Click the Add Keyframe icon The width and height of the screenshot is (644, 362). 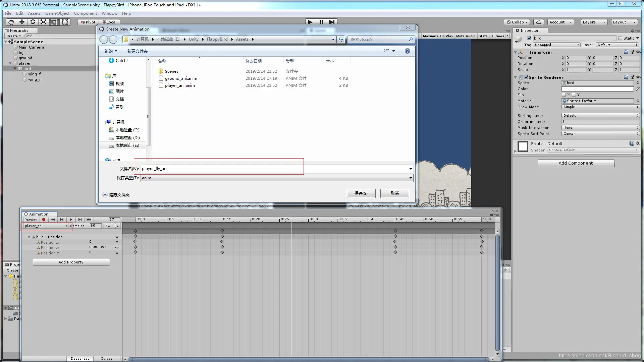[x=107, y=226]
